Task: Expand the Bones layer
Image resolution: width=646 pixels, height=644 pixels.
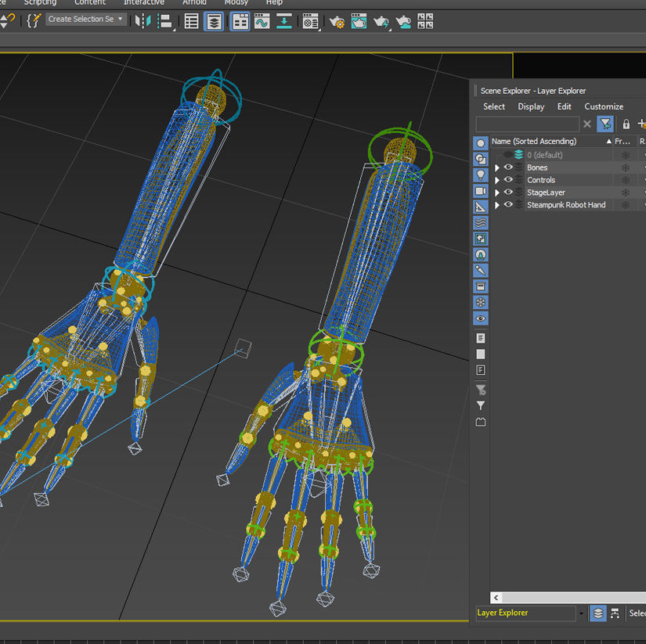Action: coord(497,167)
